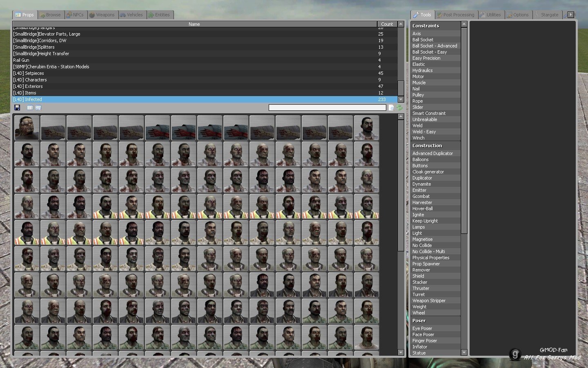
Task: Open the Post Processing tab
Action: [456, 14]
